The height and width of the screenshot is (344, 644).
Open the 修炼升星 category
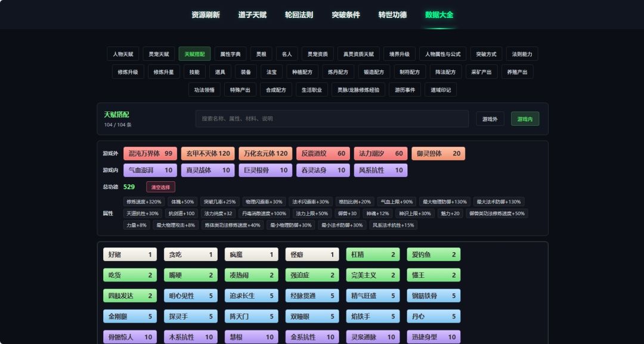164,72
